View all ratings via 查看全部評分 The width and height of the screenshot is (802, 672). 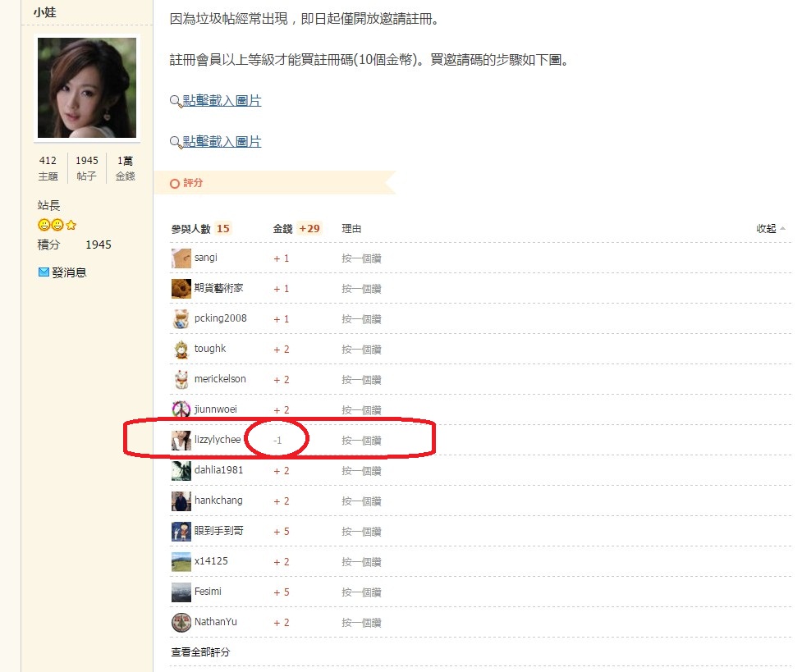click(x=200, y=652)
